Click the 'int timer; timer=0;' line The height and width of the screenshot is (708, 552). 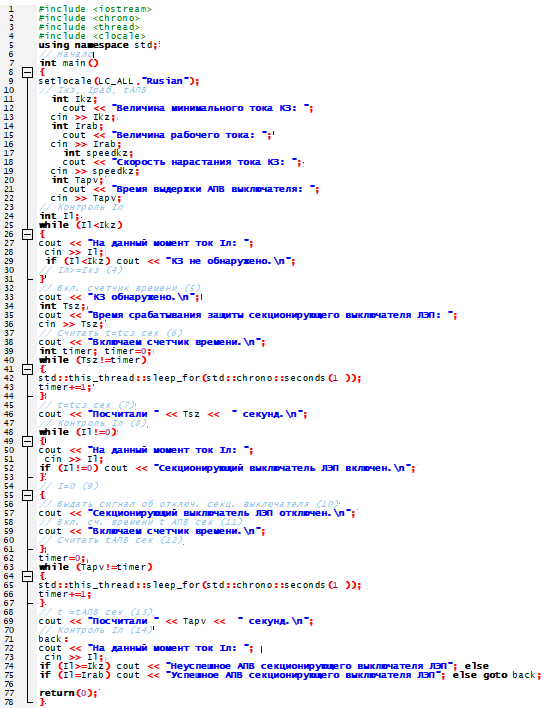click(x=95, y=351)
